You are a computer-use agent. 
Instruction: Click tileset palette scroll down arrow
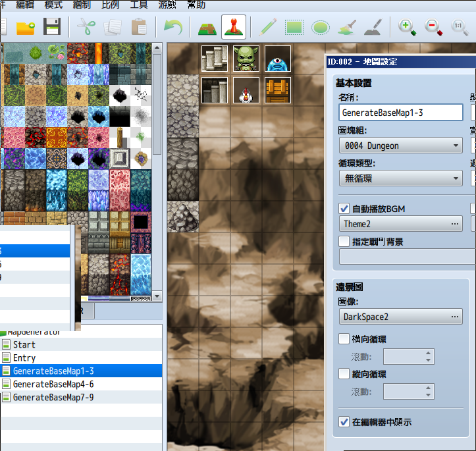[x=157, y=296]
